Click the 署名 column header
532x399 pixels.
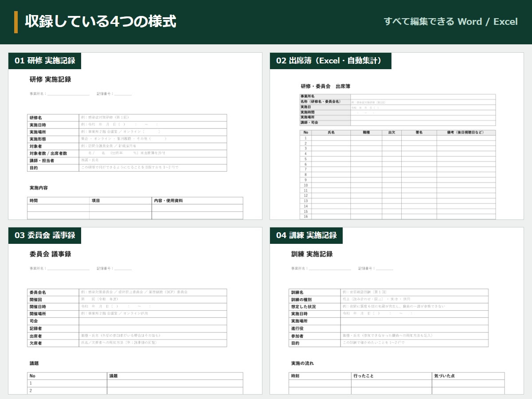click(419, 133)
